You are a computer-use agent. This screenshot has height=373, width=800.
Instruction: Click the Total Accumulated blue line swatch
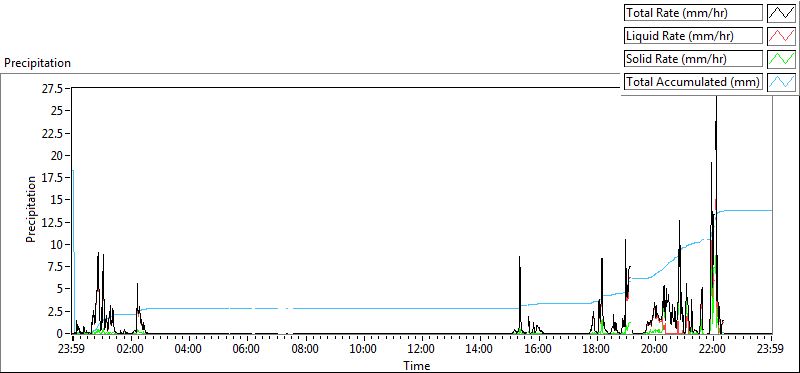(x=782, y=82)
